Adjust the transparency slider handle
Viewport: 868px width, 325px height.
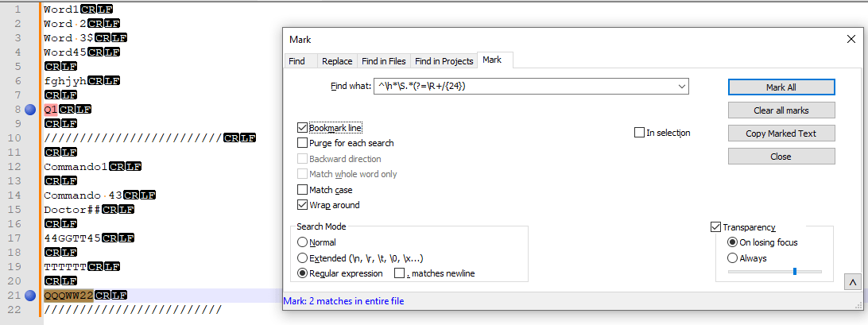tap(795, 271)
